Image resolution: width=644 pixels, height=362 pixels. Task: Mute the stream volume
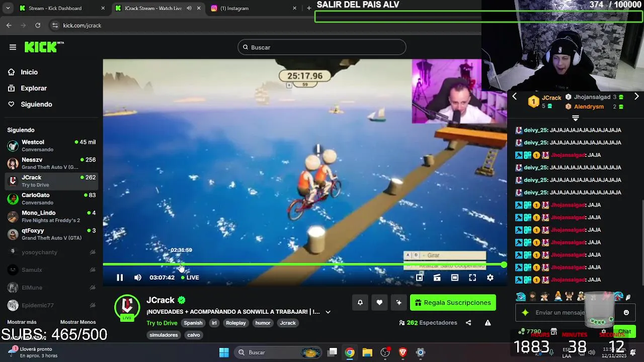pos(138,278)
